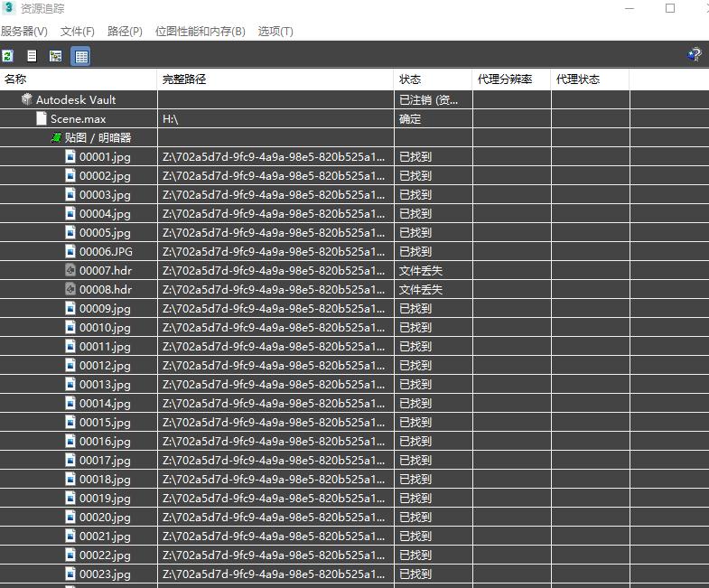Open the 文件(F) menu
Image resolution: width=709 pixels, height=588 pixels.
(78, 32)
